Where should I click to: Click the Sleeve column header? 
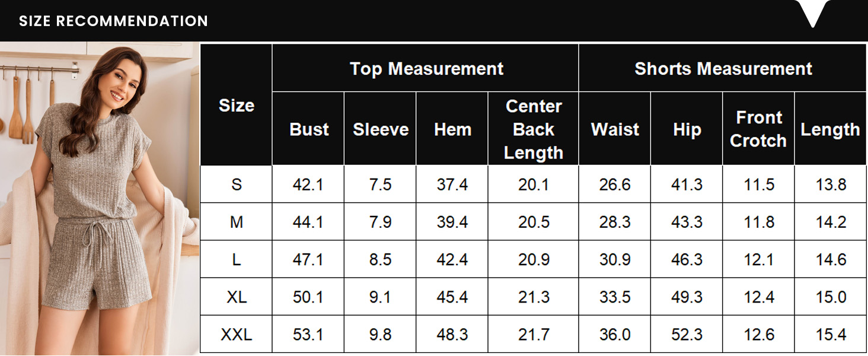pyautogui.click(x=381, y=129)
